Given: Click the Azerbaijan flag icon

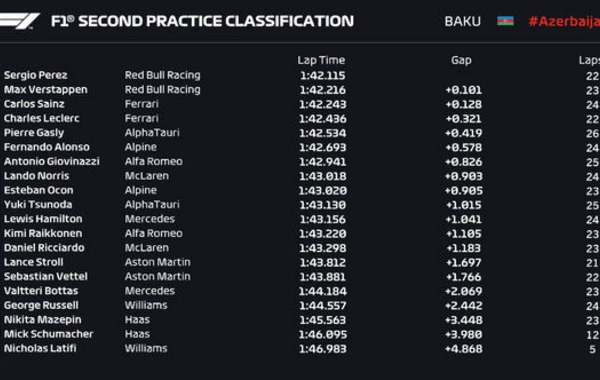Looking at the screenshot, I should (505, 21).
